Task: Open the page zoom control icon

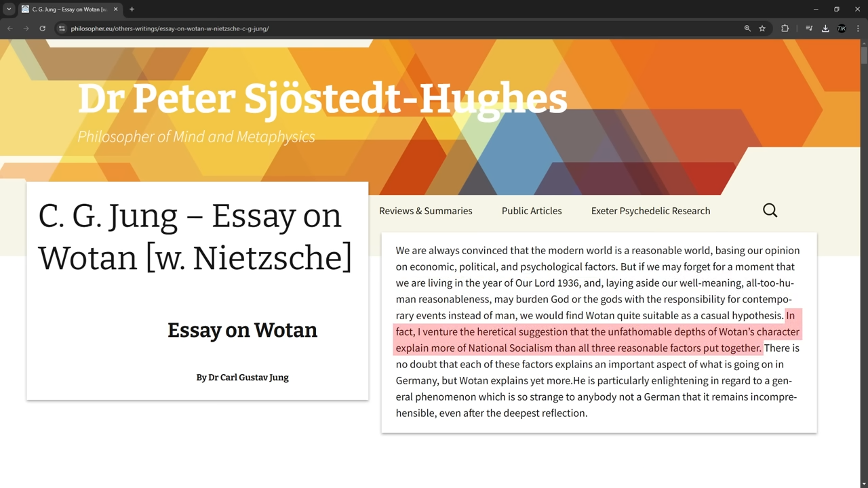Action: pos(747,28)
